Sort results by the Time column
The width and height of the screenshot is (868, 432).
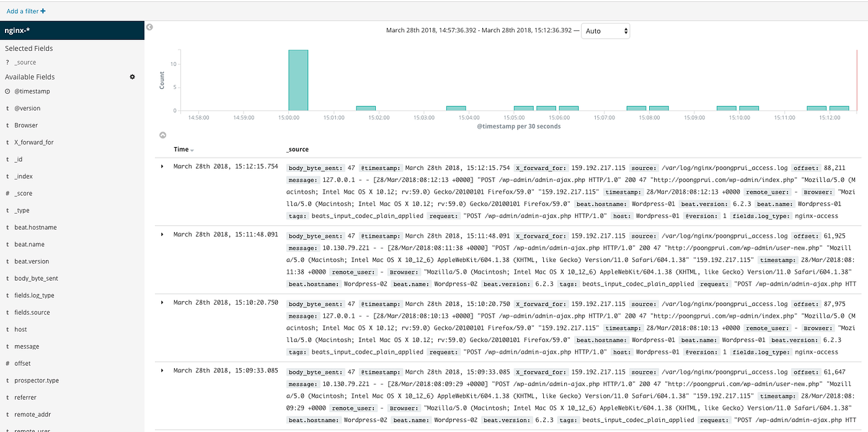pos(183,149)
